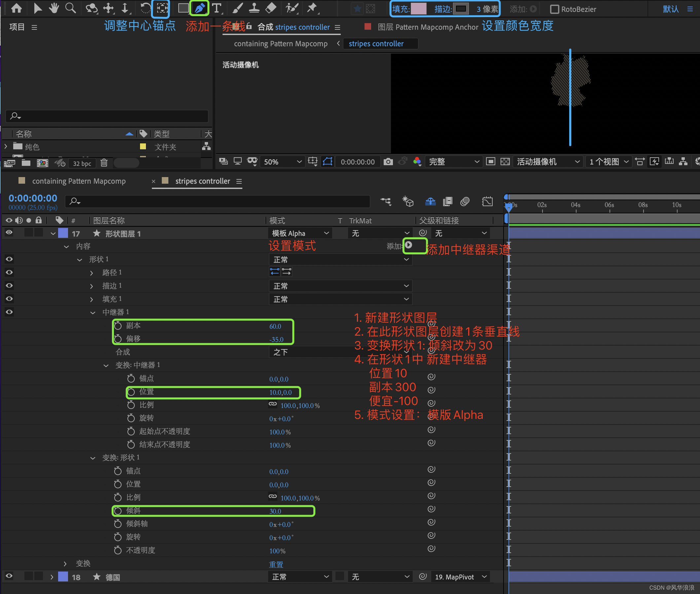Open the 50% magnification dropdown
This screenshot has width=700, height=594.
(x=282, y=162)
